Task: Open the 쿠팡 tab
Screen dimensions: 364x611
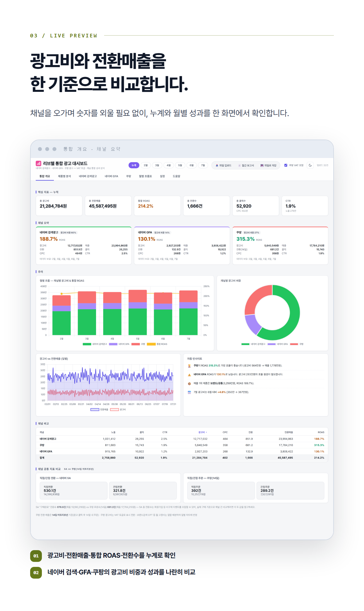Action: click(x=128, y=176)
